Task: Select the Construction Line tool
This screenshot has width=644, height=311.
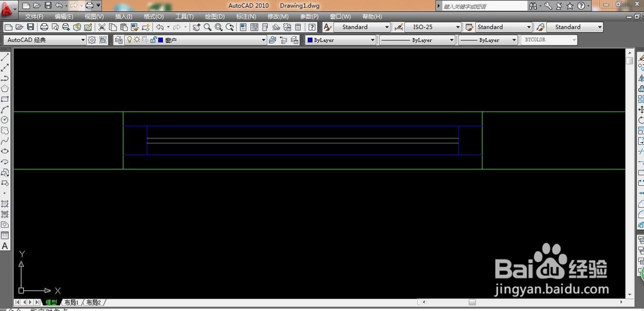Action: (5, 68)
